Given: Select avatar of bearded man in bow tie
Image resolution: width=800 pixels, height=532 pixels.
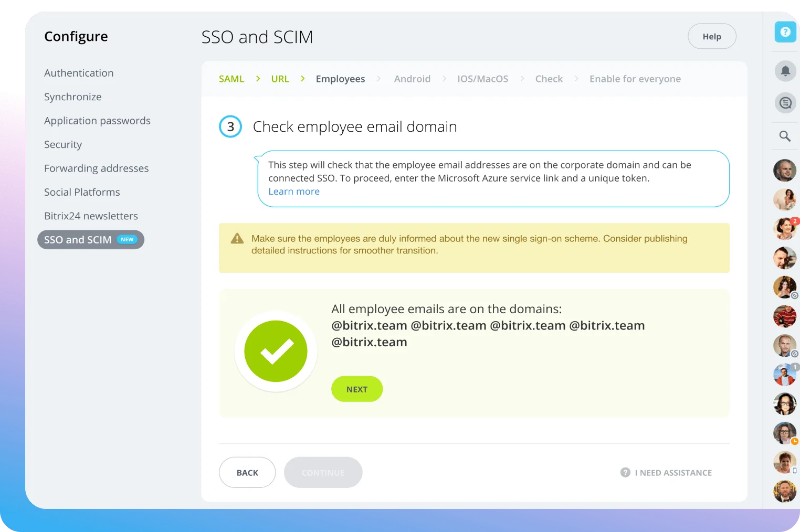Looking at the screenshot, I should [785, 492].
